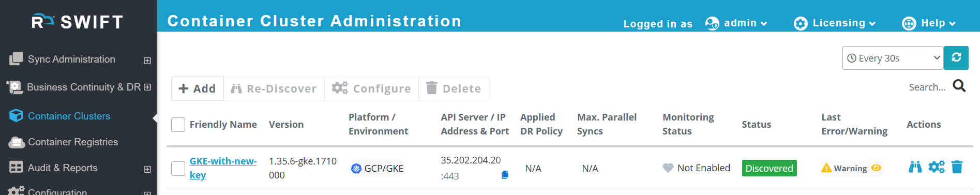The height and width of the screenshot is (195, 980).
Task: Configure cluster via gears action icon
Action: click(937, 167)
